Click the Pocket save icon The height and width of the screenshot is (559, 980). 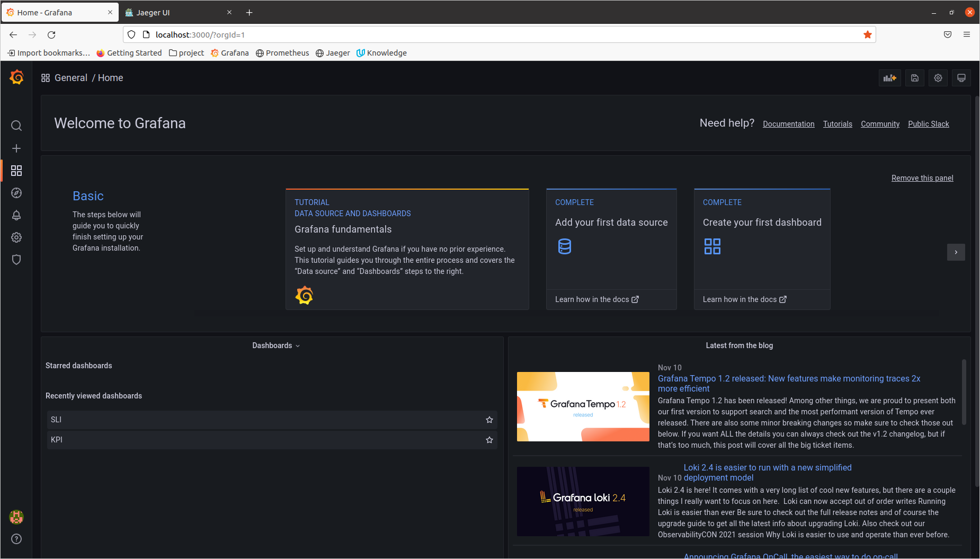coord(948,35)
